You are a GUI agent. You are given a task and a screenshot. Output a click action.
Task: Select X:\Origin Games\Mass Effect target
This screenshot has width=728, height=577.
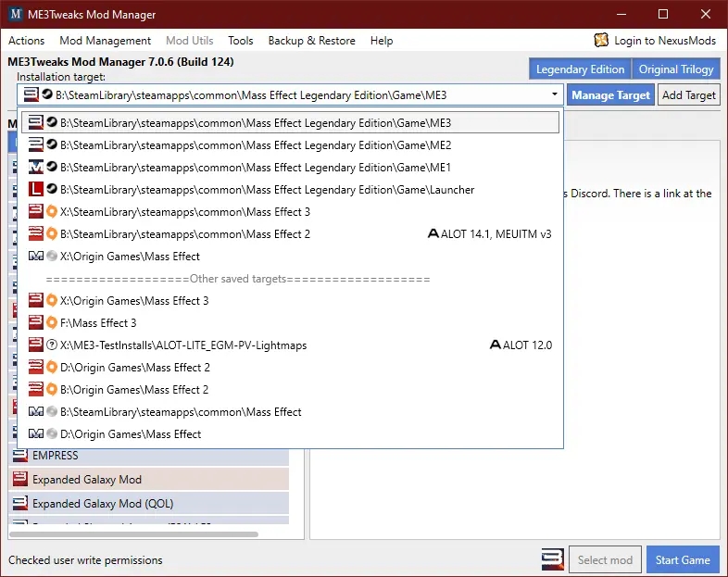(x=290, y=257)
